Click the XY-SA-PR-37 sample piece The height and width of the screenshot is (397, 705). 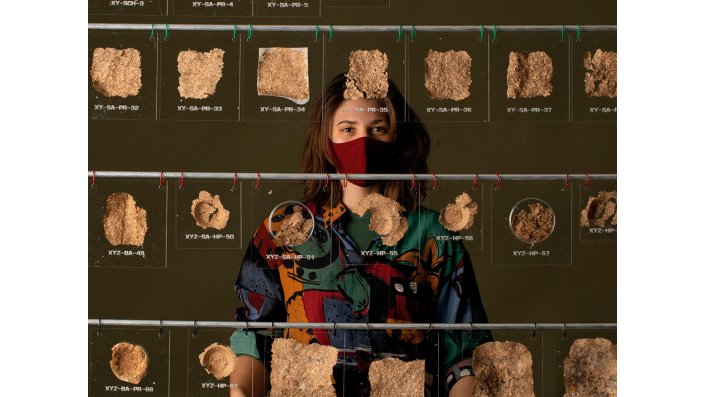pyautogui.click(x=530, y=75)
